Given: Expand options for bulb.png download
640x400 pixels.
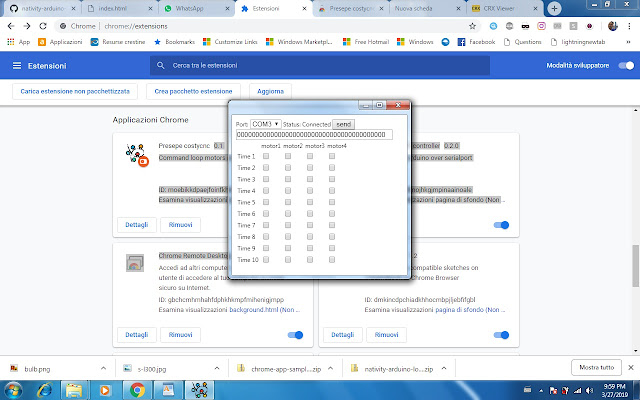Looking at the screenshot, I should click(x=103, y=368).
